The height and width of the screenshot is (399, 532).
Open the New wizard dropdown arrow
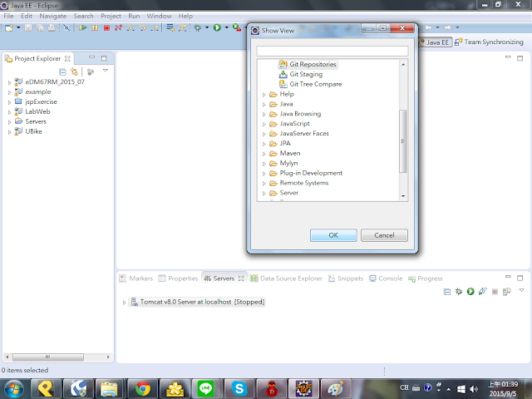coord(18,27)
